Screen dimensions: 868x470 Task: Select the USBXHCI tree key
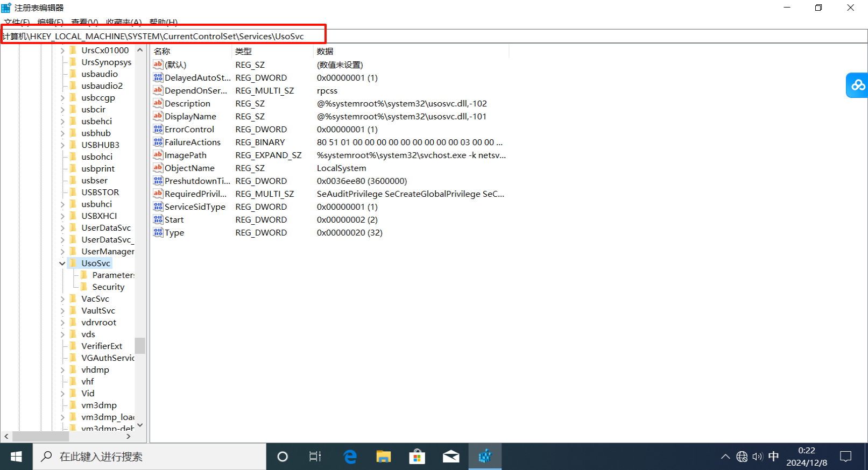point(99,216)
